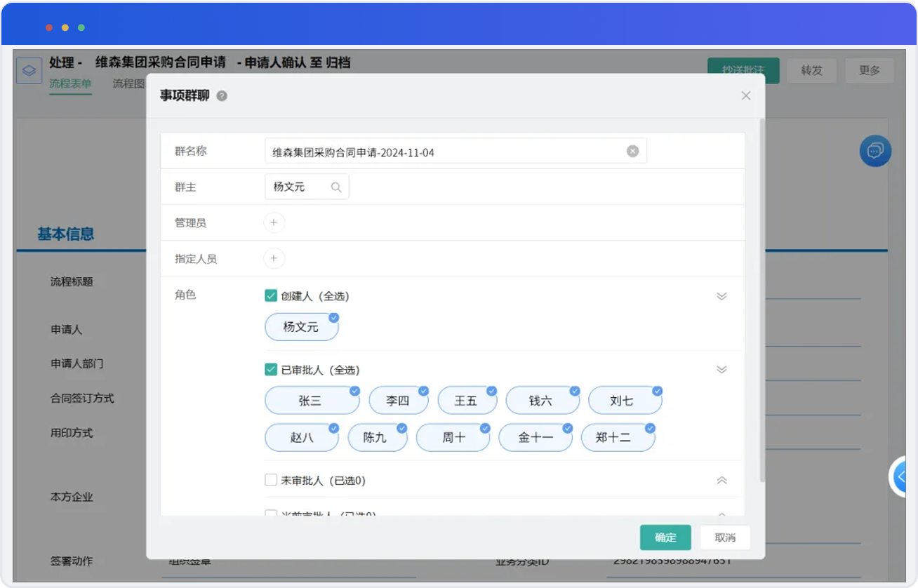Add a 管理员 with the plus icon
The width and height of the screenshot is (918, 588).
(x=274, y=222)
